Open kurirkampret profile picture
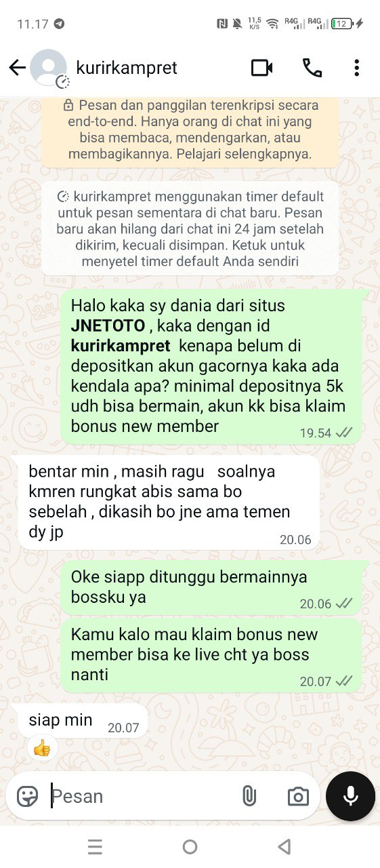 pos(49,68)
